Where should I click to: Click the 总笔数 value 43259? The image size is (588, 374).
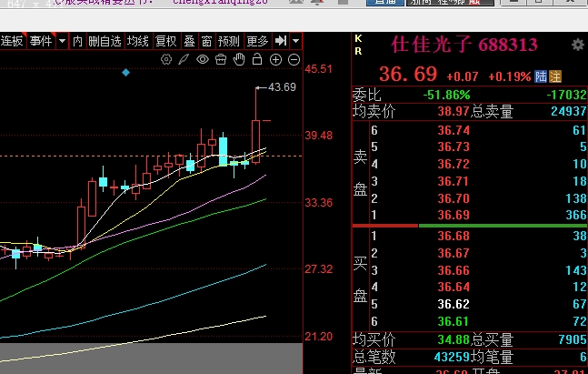tap(452, 357)
